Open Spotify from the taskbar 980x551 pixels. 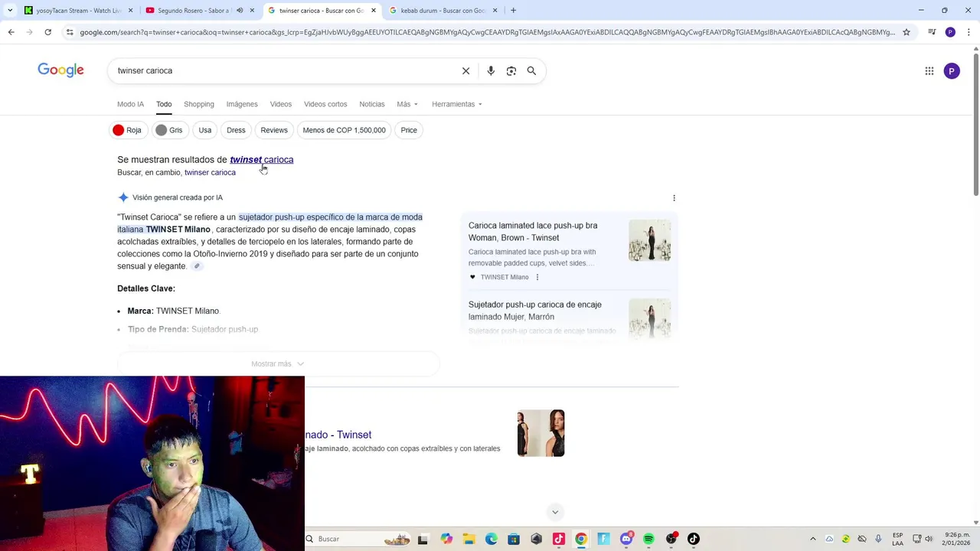648,539
